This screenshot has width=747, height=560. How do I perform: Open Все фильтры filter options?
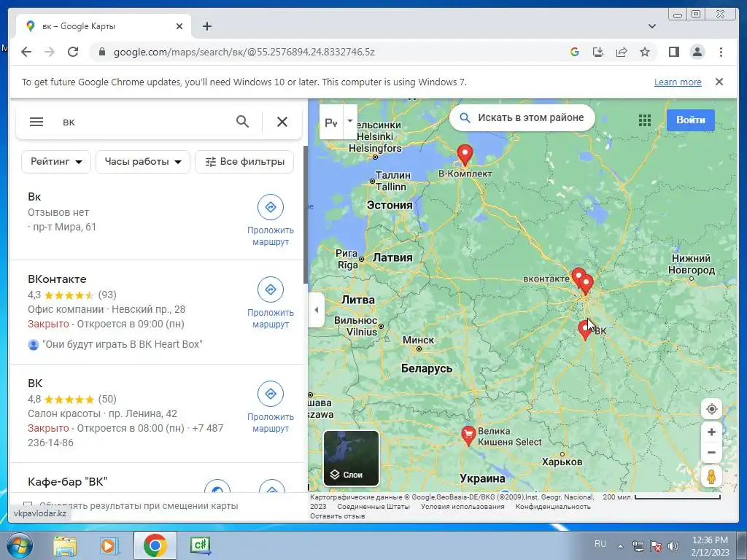[244, 162]
